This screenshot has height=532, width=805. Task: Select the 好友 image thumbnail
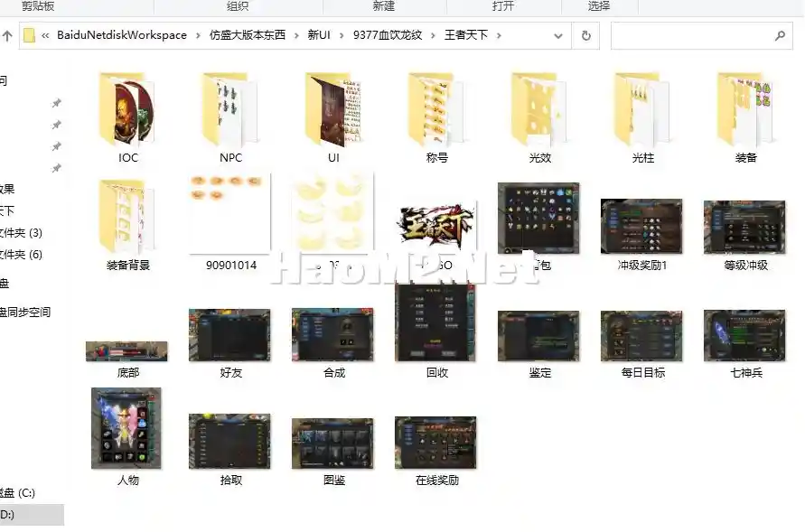(229, 335)
